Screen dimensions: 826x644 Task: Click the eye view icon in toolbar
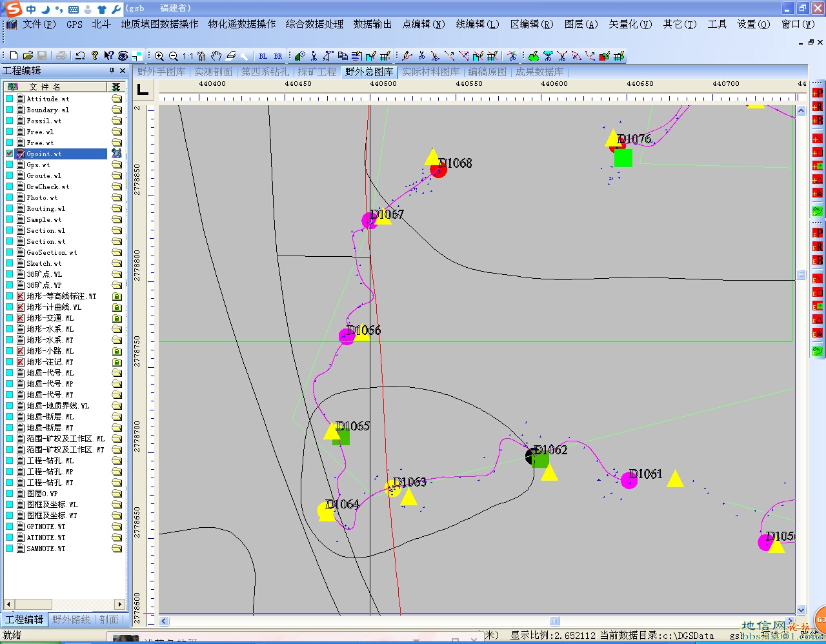123,56
